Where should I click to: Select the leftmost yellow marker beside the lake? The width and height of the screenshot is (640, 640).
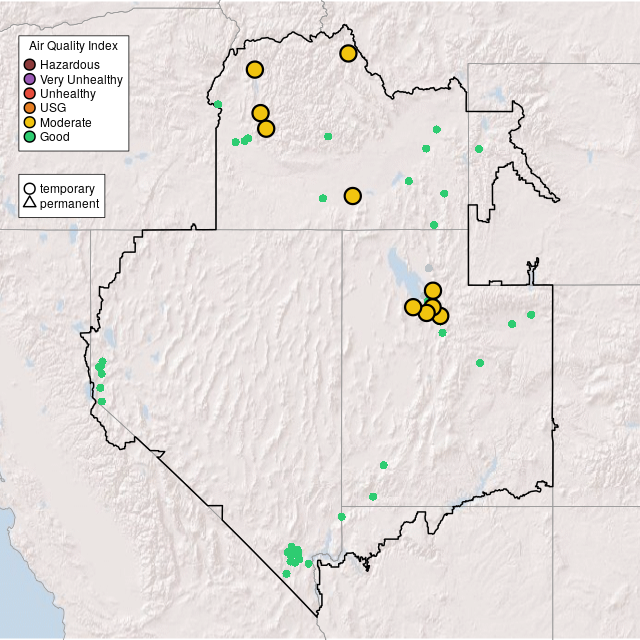click(x=412, y=306)
